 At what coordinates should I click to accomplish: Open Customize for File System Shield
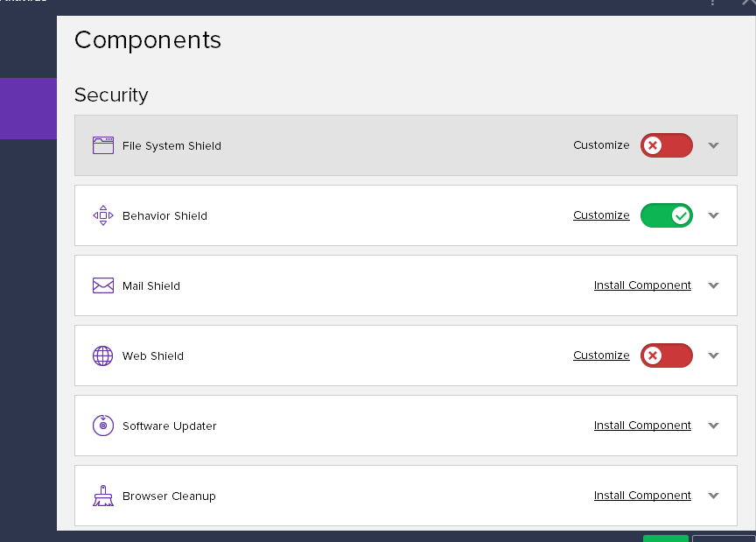pos(601,145)
